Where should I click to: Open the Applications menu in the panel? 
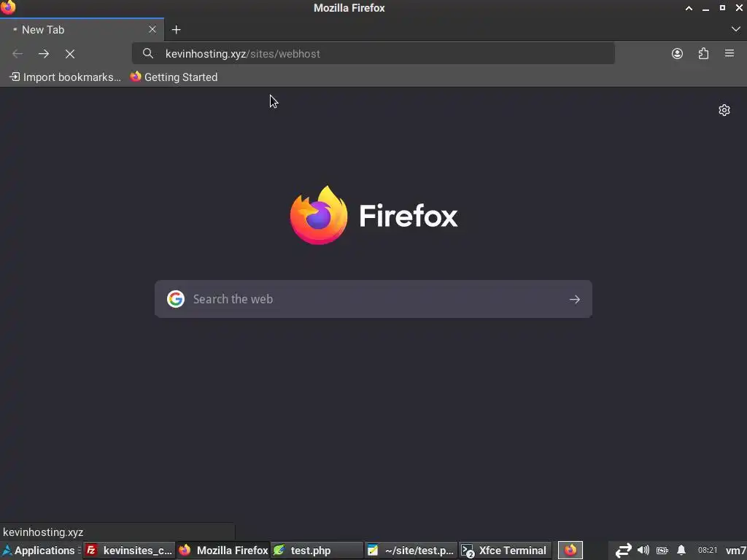pyautogui.click(x=39, y=551)
